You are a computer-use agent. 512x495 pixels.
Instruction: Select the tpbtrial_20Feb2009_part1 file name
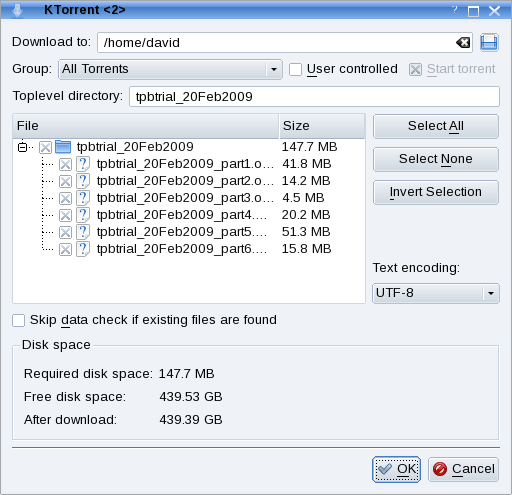185,164
